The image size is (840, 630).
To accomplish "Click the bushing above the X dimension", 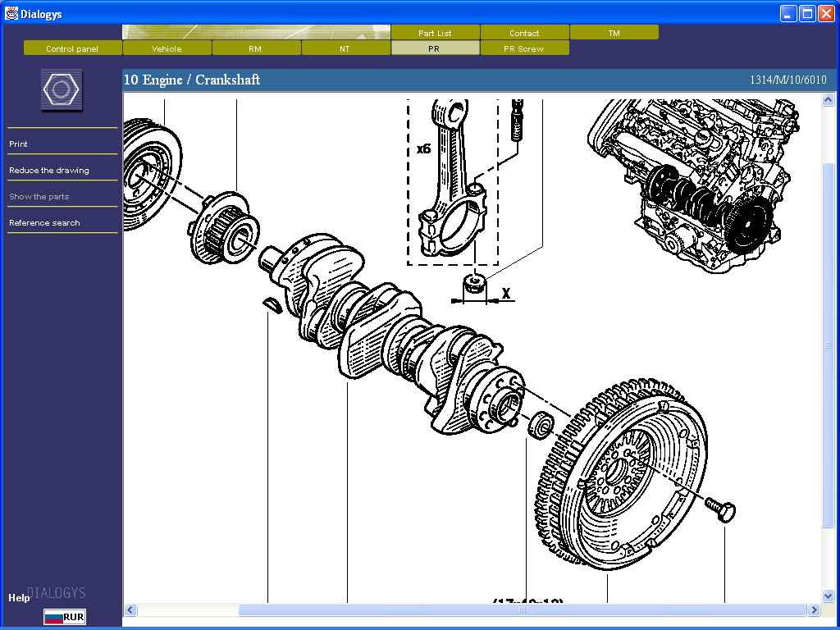I will [x=474, y=283].
